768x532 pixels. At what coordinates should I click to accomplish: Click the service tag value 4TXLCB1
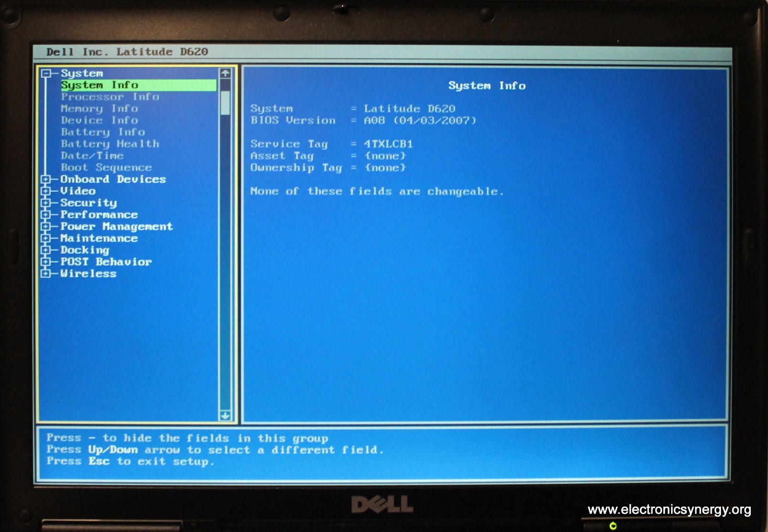point(388,144)
